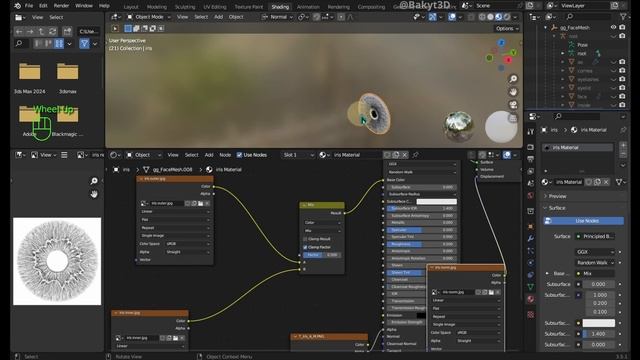
Task: Toggle render camera icon for gg_FaceMesh
Action: 622,27
